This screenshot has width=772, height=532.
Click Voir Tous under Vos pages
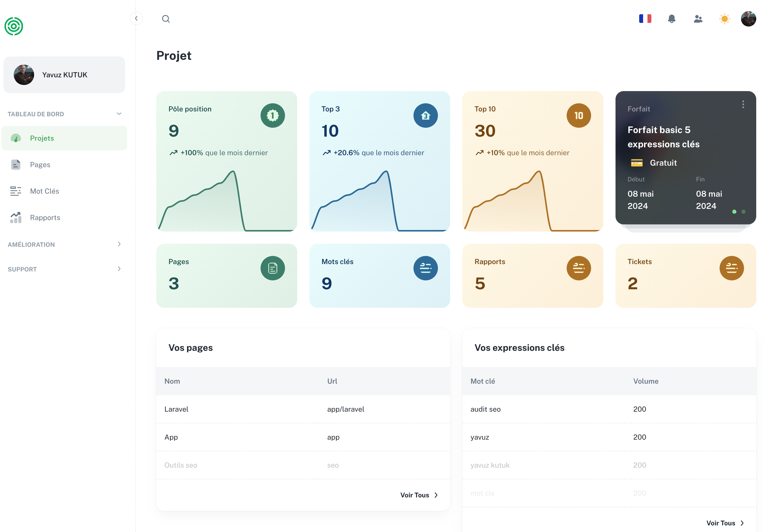(419, 495)
